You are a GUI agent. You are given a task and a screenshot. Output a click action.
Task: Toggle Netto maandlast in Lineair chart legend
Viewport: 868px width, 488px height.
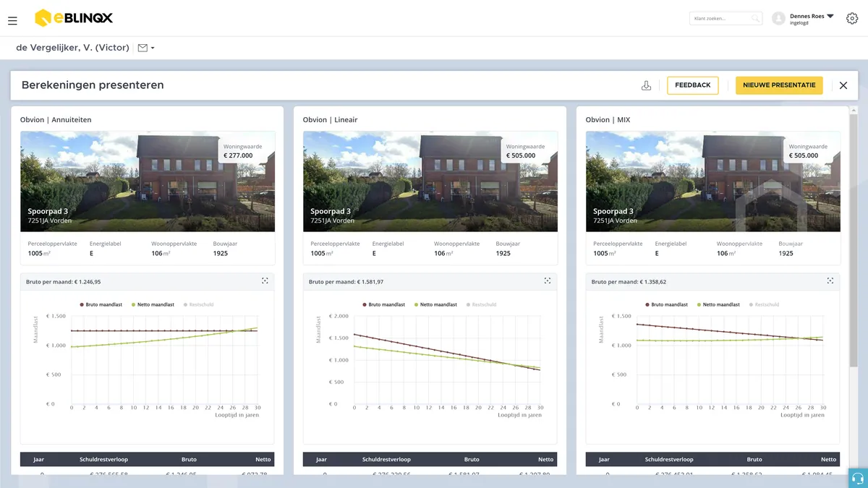pyautogui.click(x=435, y=304)
